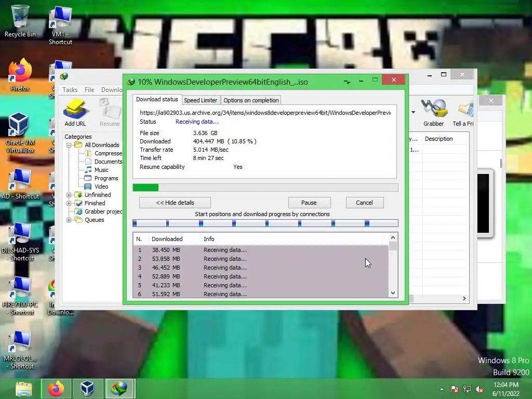Open the Tasks menu
This screenshot has width=532, height=399.
click(x=70, y=89)
